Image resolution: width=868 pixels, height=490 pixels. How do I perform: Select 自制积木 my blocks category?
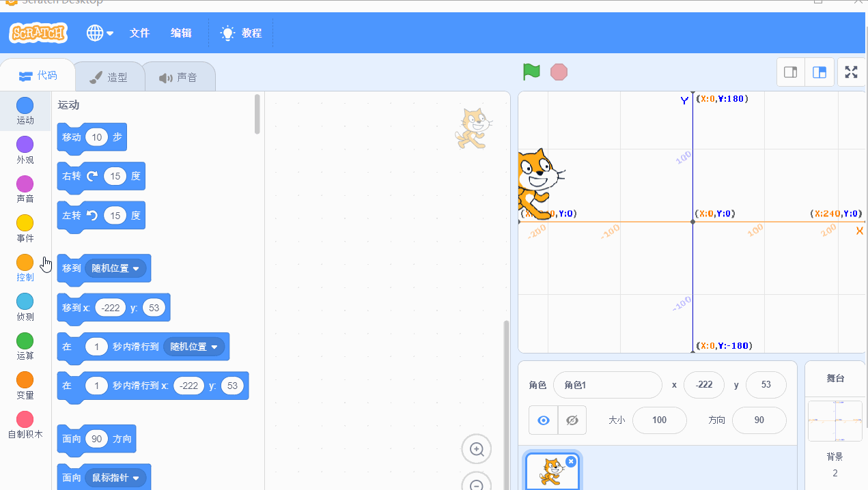[25, 425]
